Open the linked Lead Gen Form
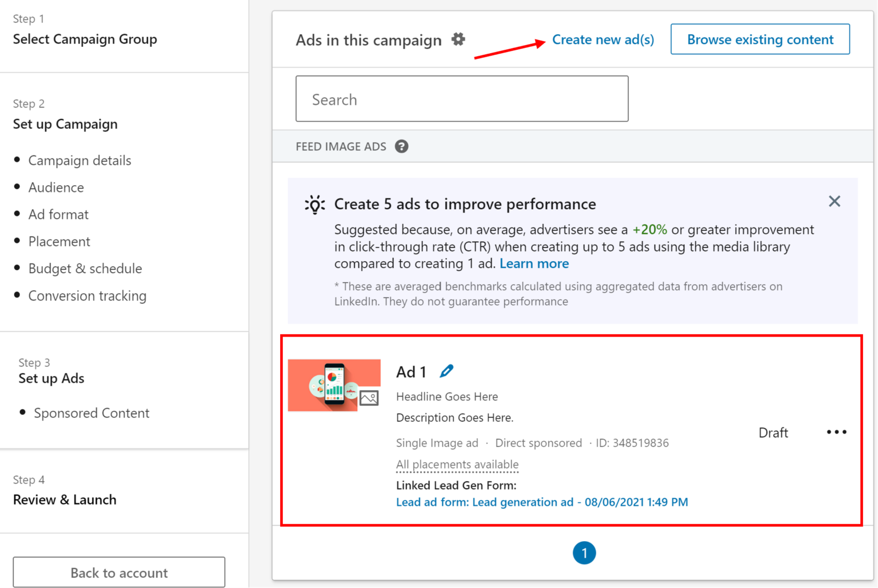The image size is (878, 588). (x=541, y=502)
